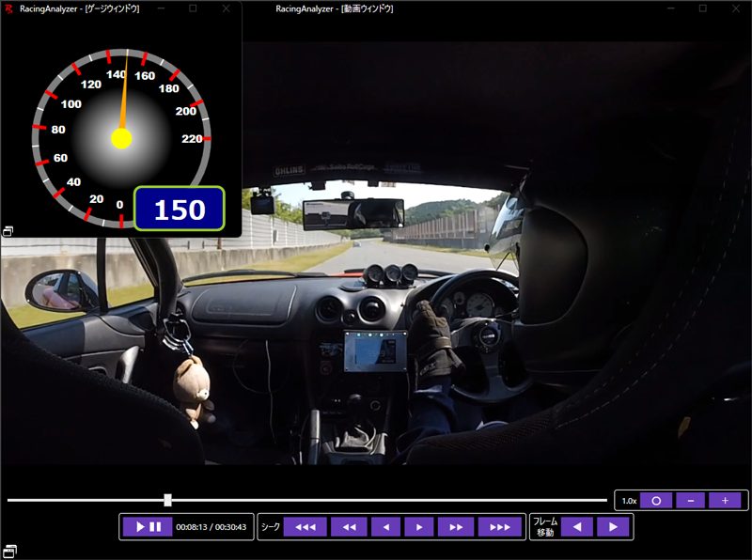Seek backward with the triple-left arrow button
Viewport: 752px width, 560px height.
point(305,527)
